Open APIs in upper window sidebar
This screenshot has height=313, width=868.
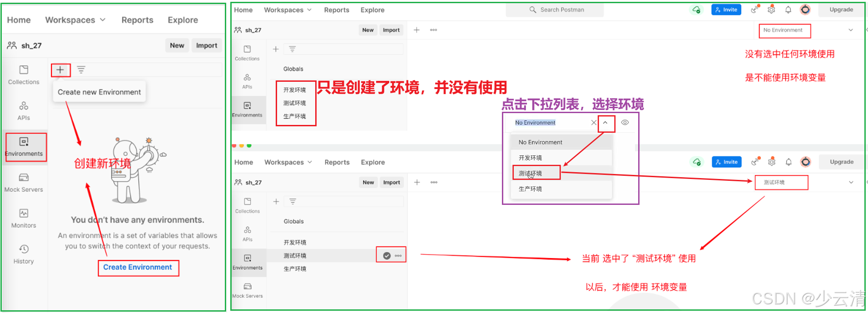247,81
